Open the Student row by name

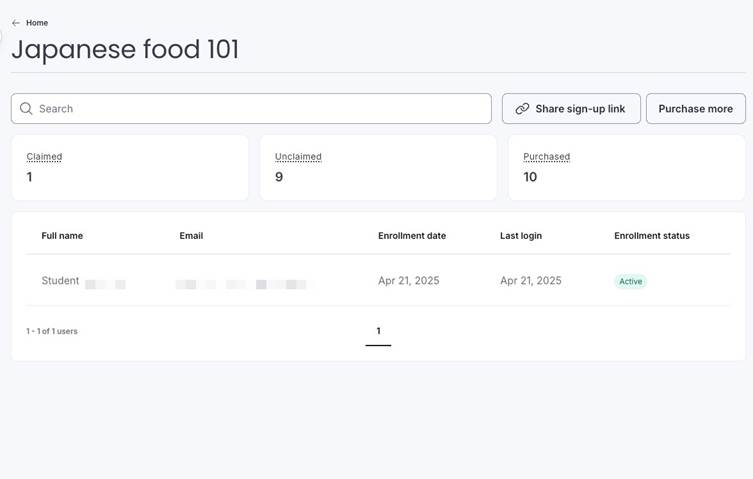pos(61,281)
